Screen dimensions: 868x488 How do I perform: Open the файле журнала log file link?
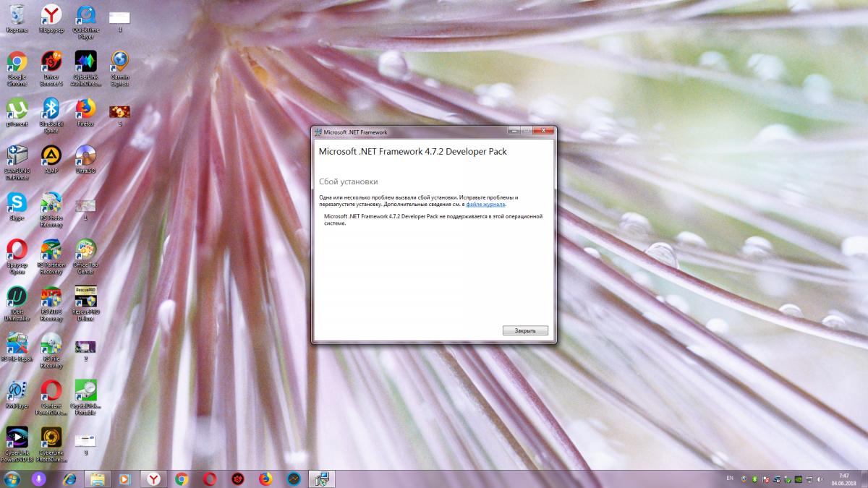point(485,205)
